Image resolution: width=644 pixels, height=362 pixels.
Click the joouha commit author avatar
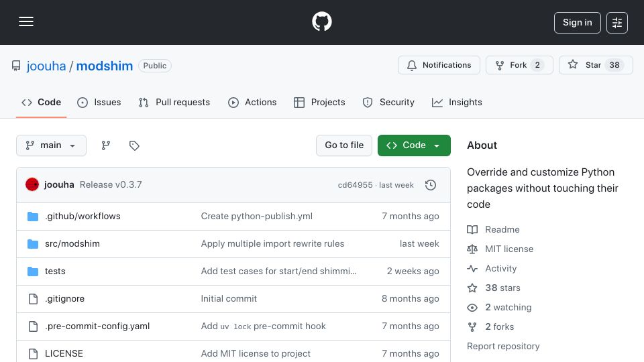(32, 185)
